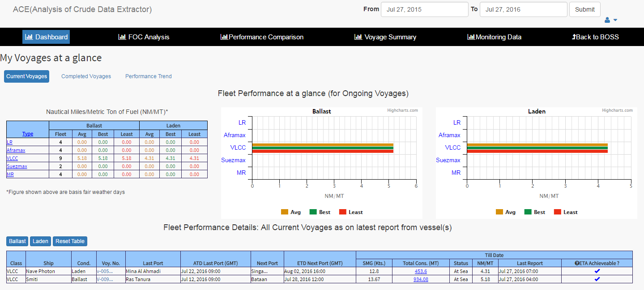The width and height of the screenshot is (644, 290).
Task: Click the Submit button
Action: 585,9
